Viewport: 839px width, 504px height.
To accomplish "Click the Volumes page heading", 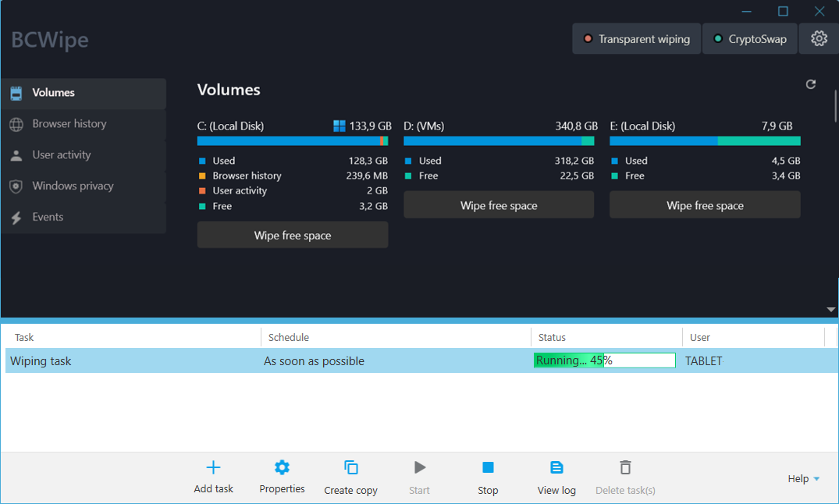I will 229,90.
